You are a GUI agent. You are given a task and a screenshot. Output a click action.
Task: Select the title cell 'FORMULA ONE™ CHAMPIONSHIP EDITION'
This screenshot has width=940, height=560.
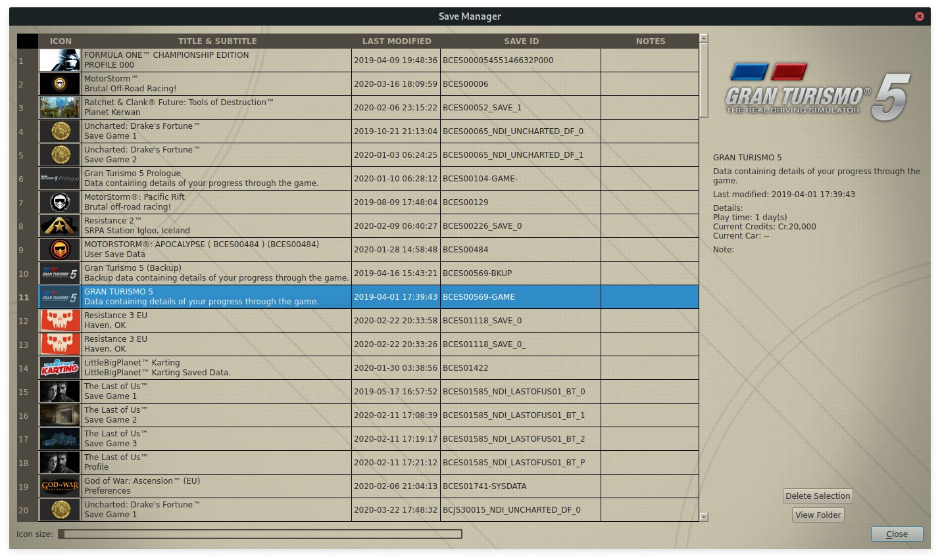click(x=217, y=60)
